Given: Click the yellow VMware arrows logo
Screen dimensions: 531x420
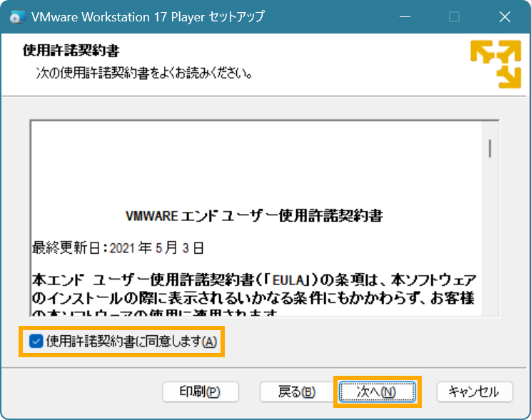Looking at the screenshot, I should pyautogui.click(x=495, y=64).
